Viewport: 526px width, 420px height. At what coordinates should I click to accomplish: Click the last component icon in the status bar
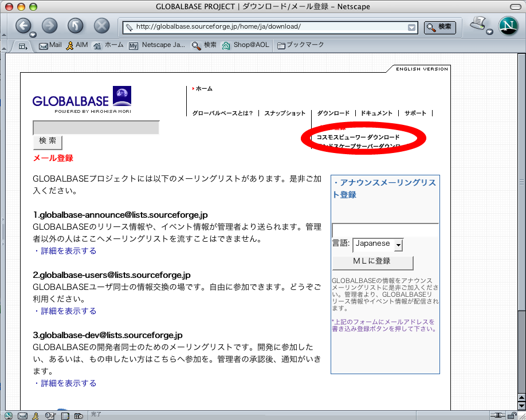coord(78,415)
